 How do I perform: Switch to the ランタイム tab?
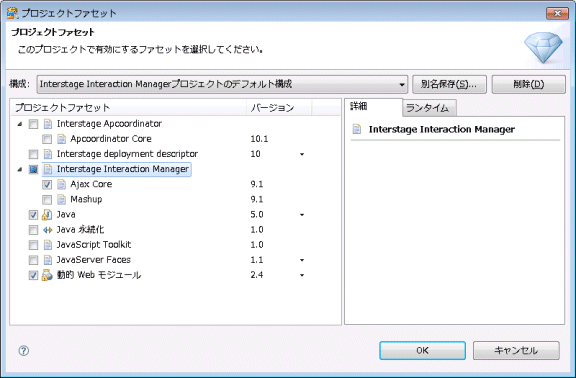point(429,108)
